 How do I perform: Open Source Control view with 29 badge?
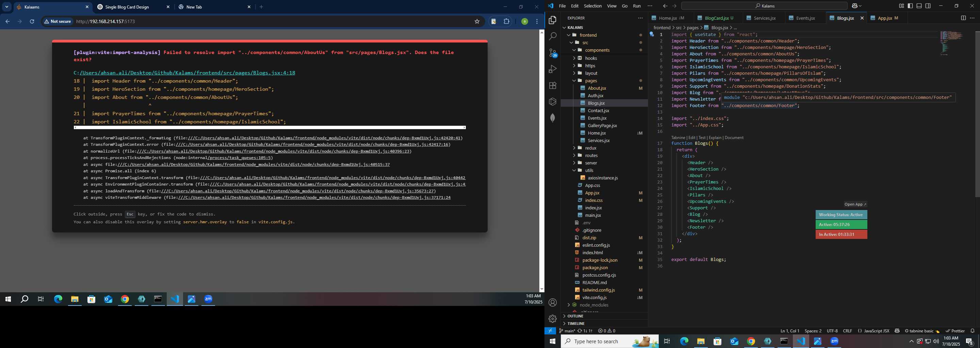553,53
